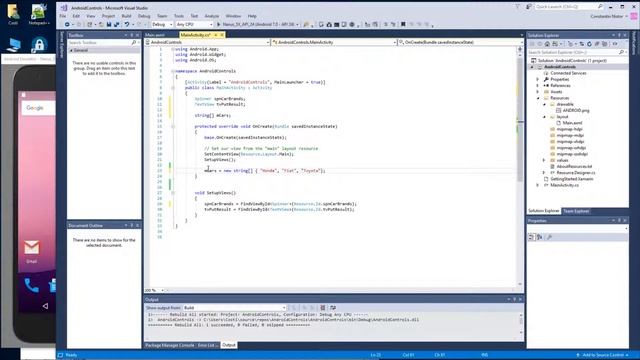
Task: Collapse the AndroidControls project node
Action: coord(532,67)
